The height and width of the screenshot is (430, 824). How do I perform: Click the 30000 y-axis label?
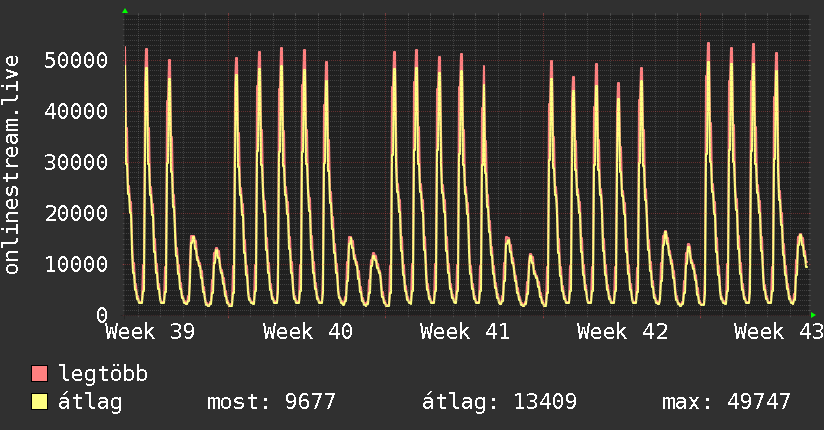pos(76,162)
